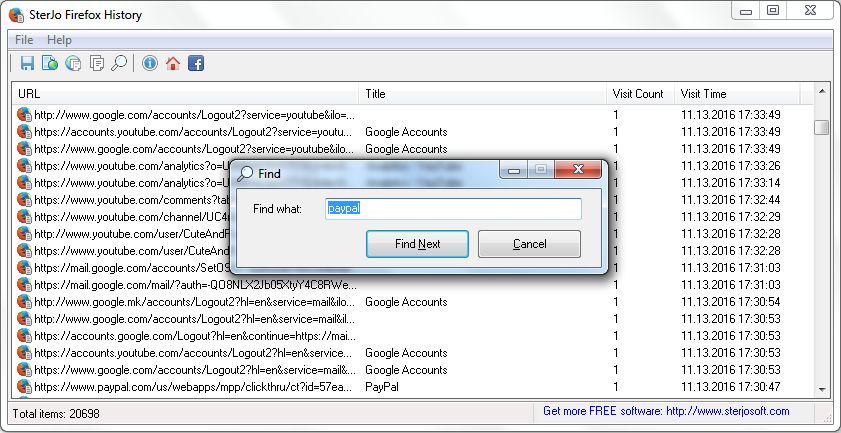
Task: Sort by the Visit Count column header
Action: click(640, 94)
